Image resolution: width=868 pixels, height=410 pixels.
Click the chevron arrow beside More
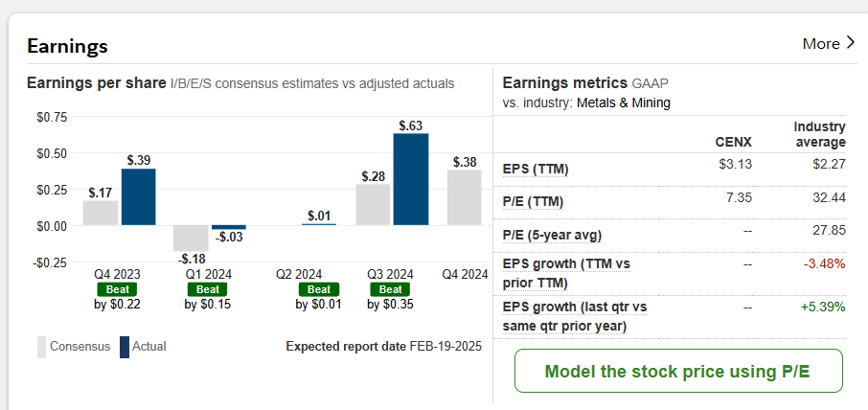(851, 43)
